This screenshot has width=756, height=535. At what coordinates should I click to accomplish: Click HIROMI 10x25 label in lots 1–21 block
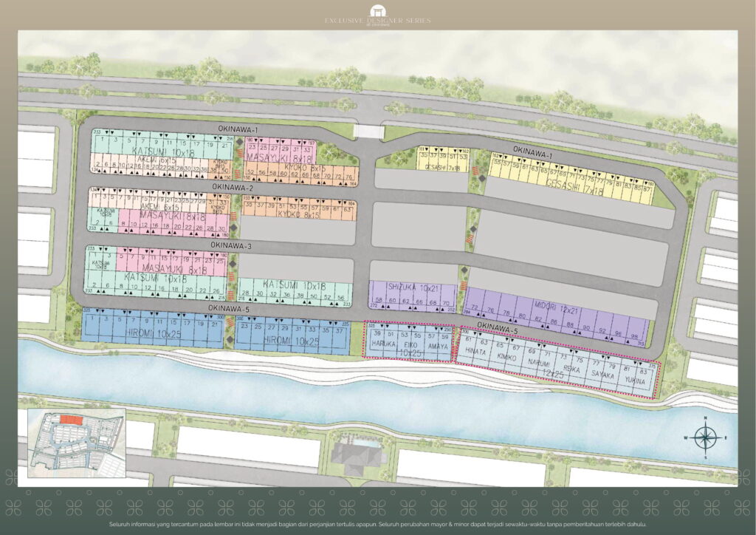pos(153,333)
